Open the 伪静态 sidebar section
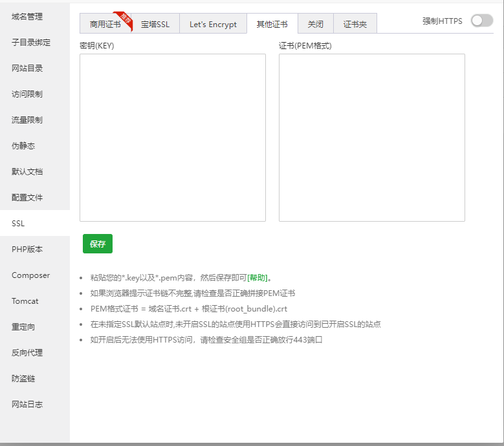This screenshot has width=504, height=446. 35,146
